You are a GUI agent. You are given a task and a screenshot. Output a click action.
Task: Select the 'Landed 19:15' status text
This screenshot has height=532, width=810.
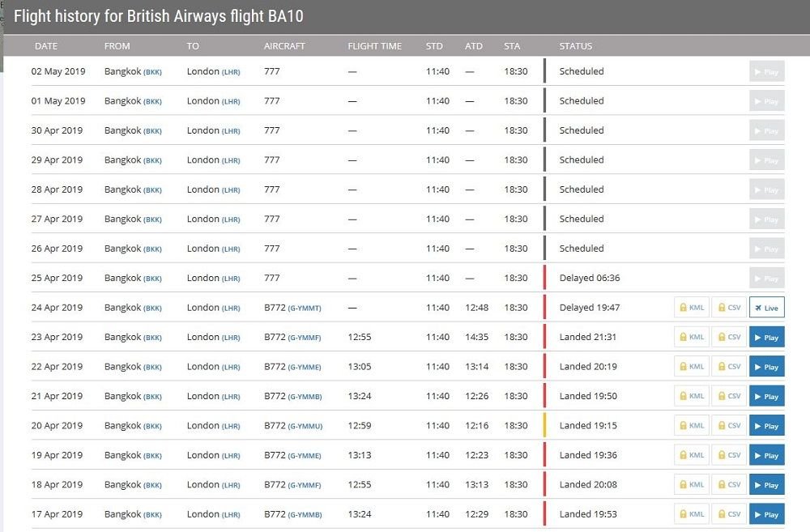588,425
